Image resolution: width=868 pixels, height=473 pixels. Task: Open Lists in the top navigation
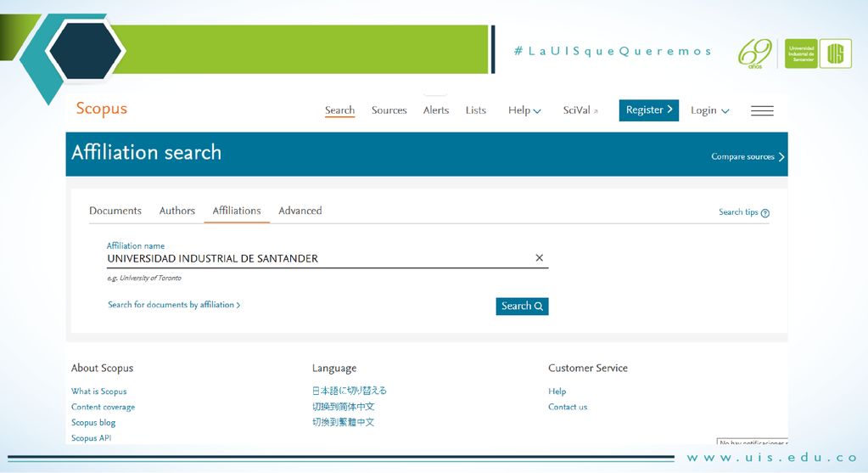click(475, 110)
